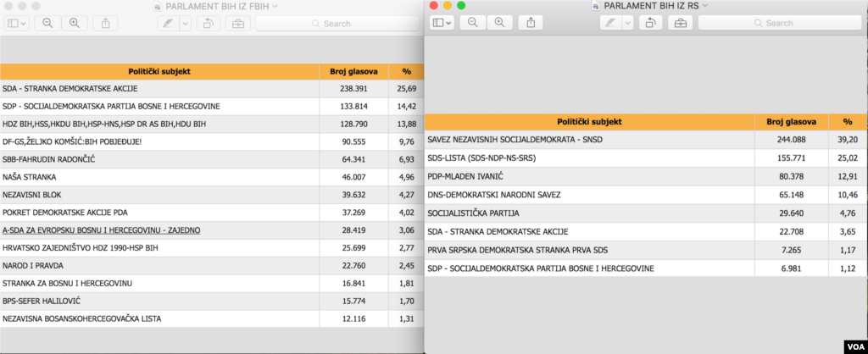Open the Markup toolbox in the RS window
This screenshot has height=354, width=868.
[679, 23]
